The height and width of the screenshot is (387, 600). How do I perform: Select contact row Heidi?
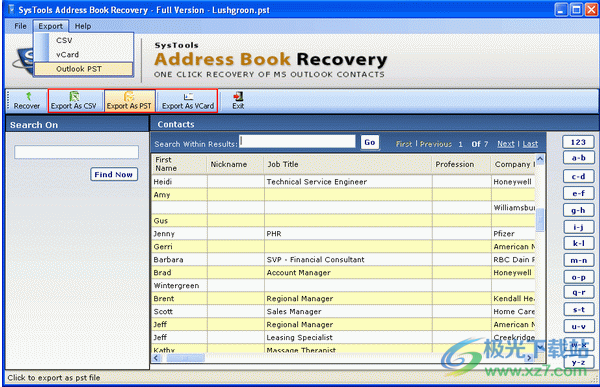tap(343, 182)
